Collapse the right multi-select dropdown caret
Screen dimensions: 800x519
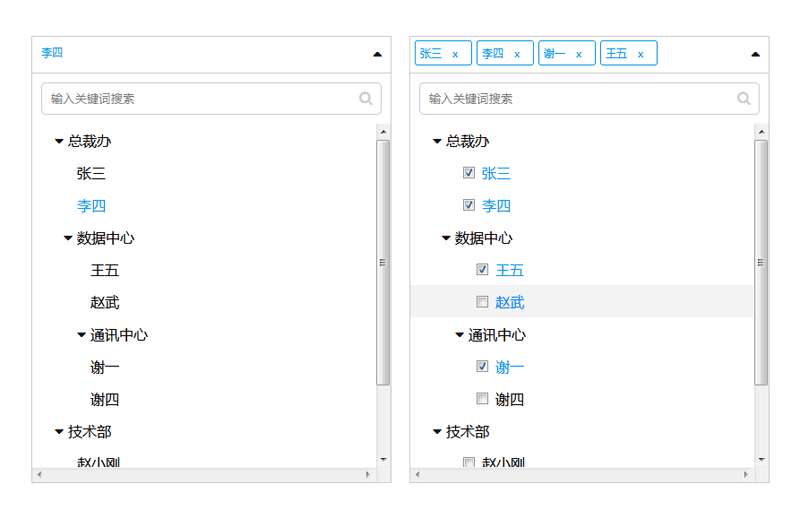point(755,54)
